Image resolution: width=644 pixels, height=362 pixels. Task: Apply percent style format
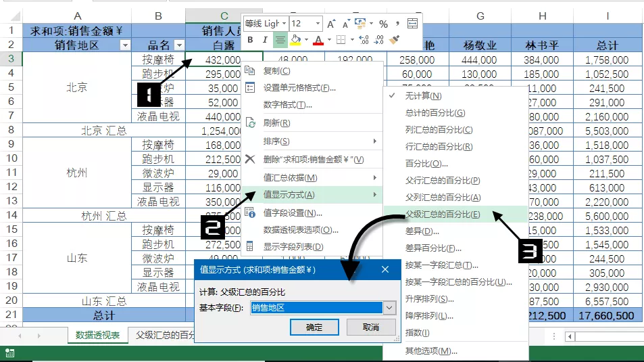(383, 24)
